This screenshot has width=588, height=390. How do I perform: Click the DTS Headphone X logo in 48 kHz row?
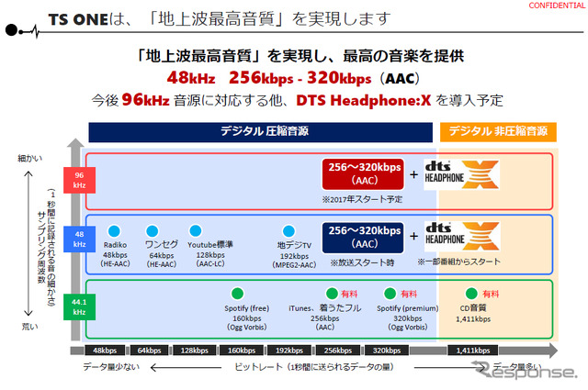[462, 236]
